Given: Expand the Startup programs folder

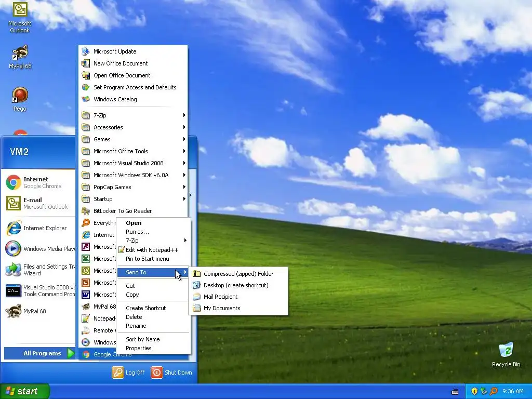Looking at the screenshot, I should pos(134,199).
